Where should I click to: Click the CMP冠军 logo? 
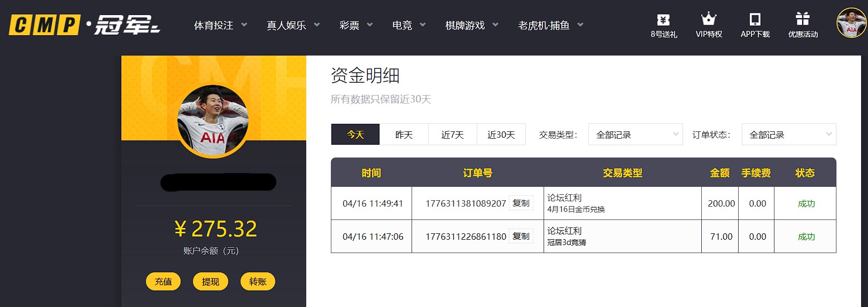84,25
